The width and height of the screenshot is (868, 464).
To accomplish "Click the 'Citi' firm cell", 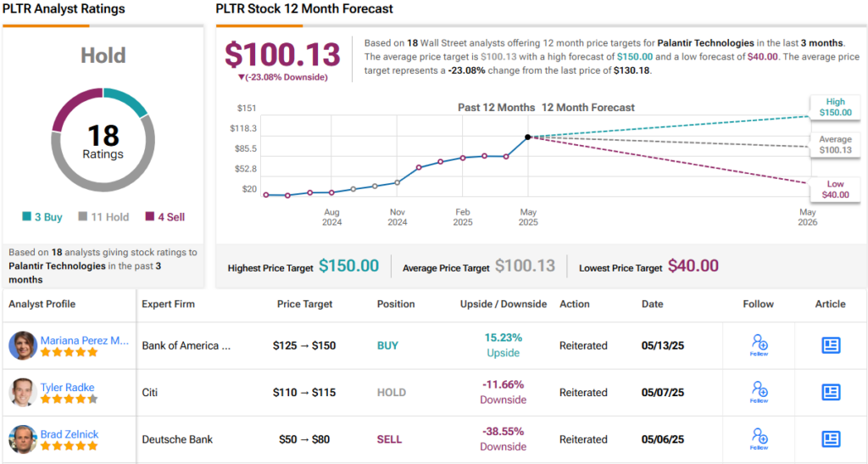I will coord(149,393).
